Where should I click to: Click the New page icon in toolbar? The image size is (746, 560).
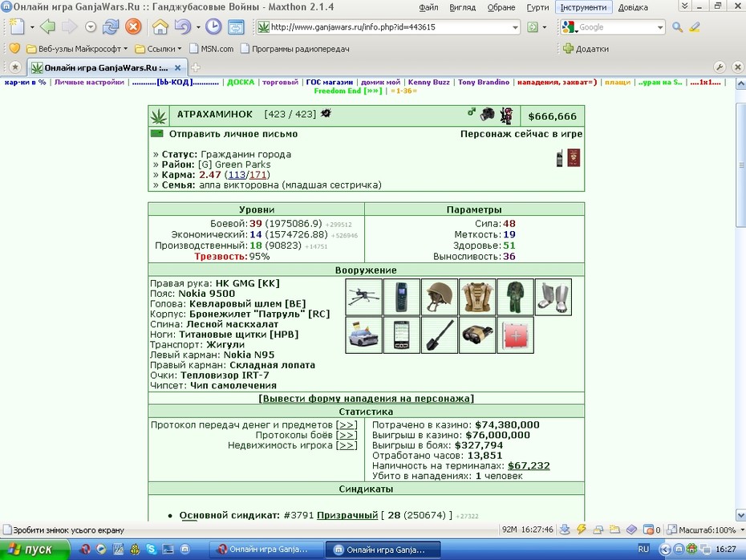(17, 26)
